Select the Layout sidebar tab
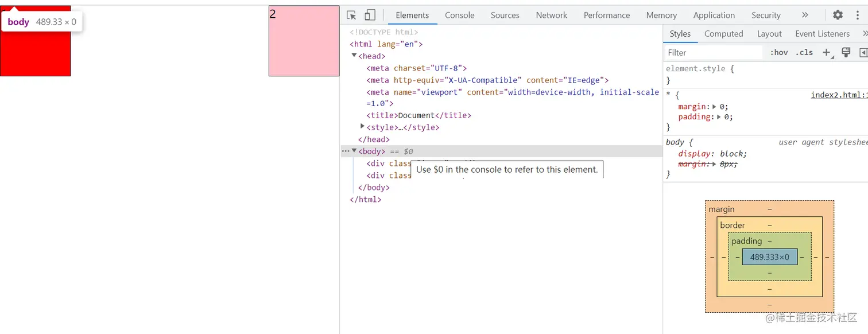 coord(769,34)
